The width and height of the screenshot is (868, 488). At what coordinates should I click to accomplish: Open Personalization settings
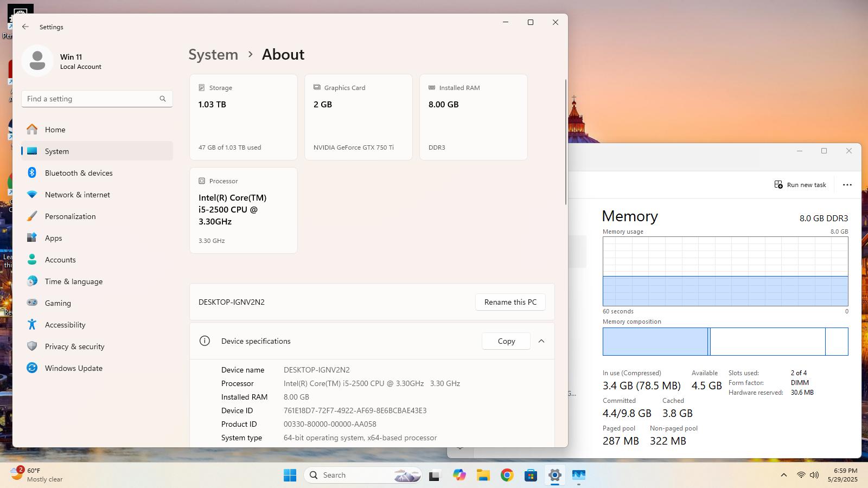click(x=97, y=216)
